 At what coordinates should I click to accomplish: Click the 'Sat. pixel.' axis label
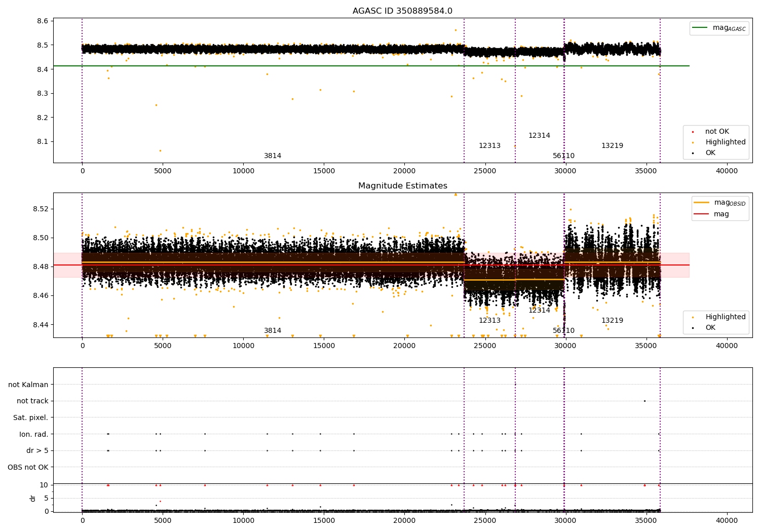tap(31, 418)
